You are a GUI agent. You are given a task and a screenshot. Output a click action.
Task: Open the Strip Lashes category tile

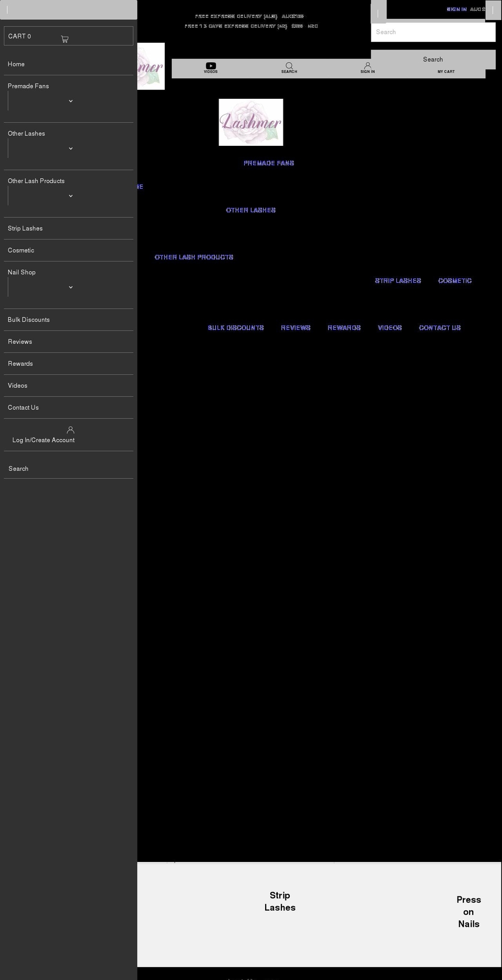click(280, 902)
